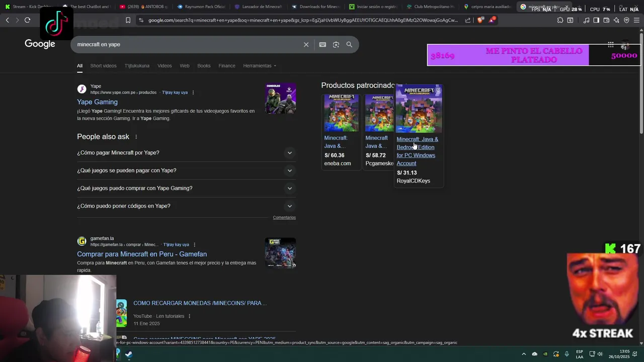This screenshot has height=362, width=644.
Task: Open the extensions puzzle icon
Action: 560,20
